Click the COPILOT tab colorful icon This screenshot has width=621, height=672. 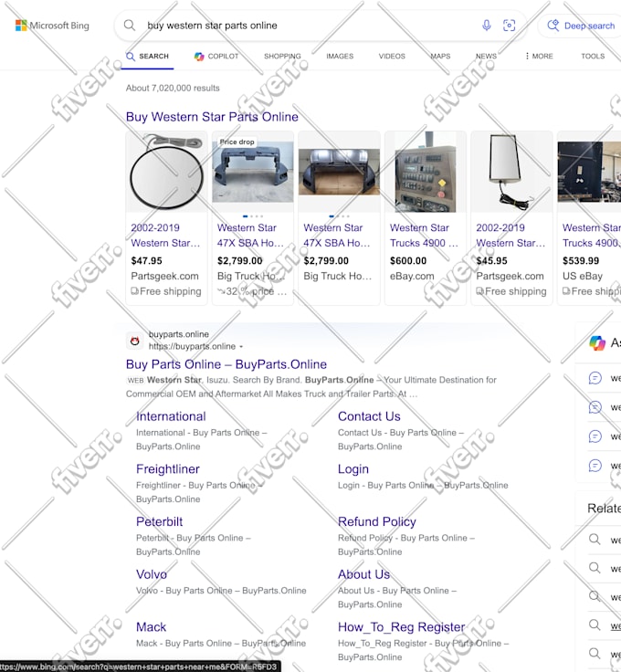[199, 56]
